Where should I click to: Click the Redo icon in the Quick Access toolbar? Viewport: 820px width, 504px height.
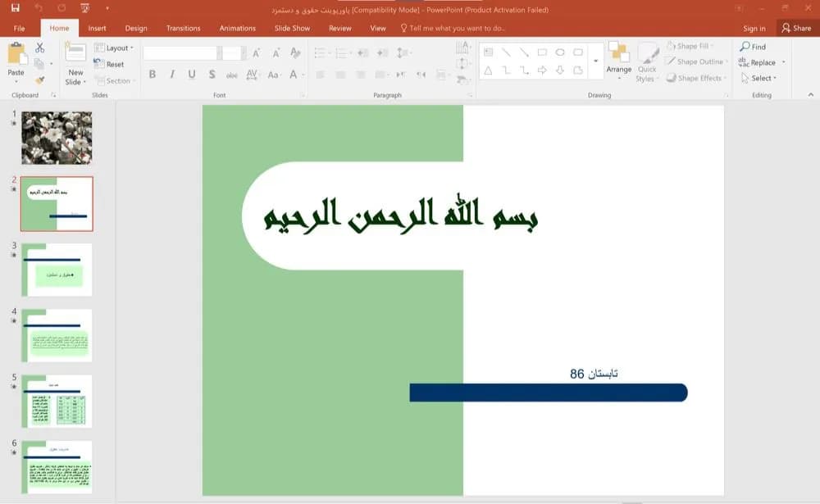pos(61,8)
